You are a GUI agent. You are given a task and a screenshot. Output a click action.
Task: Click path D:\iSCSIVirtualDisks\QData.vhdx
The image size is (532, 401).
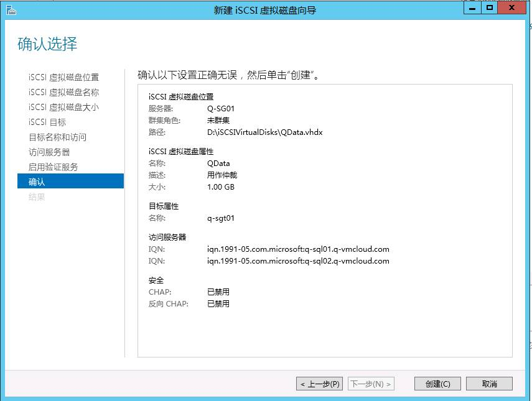tap(265, 132)
